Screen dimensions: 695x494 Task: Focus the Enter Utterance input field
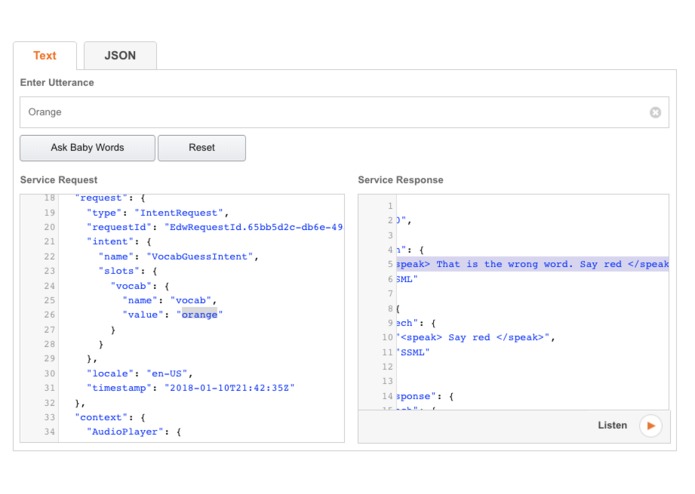pos(330,112)
